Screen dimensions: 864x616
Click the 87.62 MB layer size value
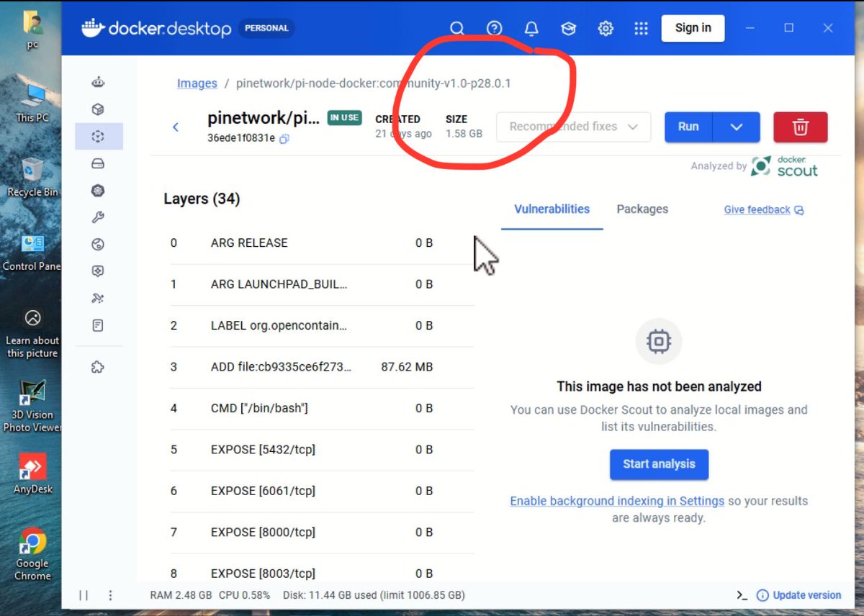click(407, 367)
